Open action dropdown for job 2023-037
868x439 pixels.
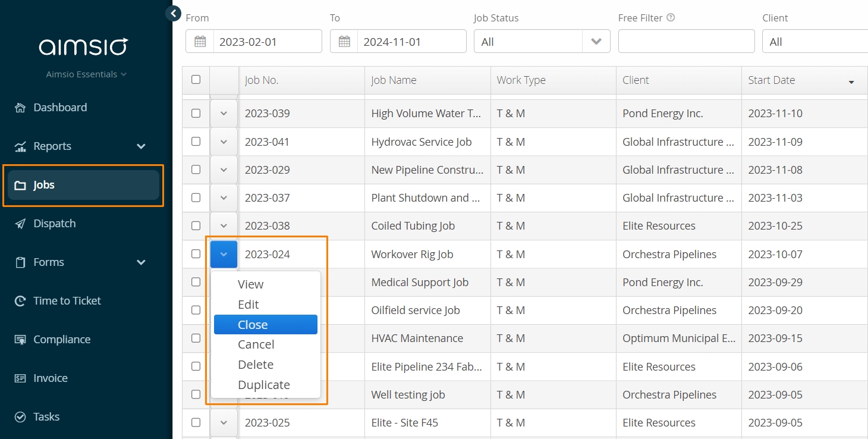(224, 197)
